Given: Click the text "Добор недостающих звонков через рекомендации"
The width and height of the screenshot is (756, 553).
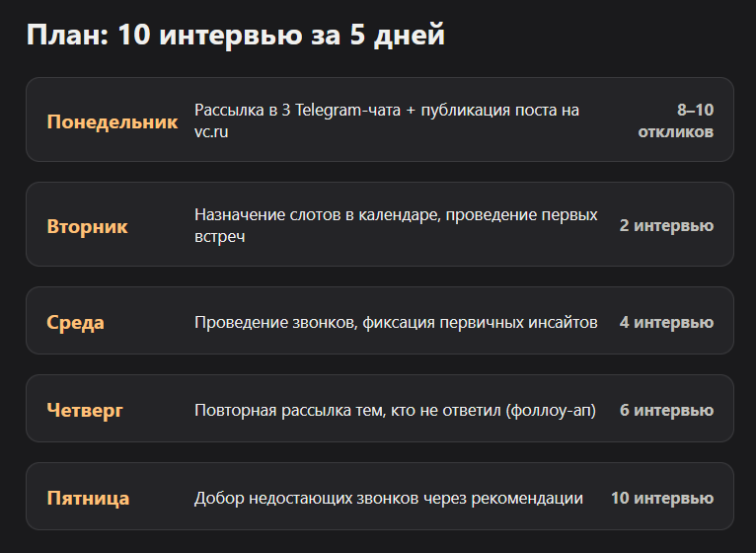Looking at the screenshot, I should (389, 498).
